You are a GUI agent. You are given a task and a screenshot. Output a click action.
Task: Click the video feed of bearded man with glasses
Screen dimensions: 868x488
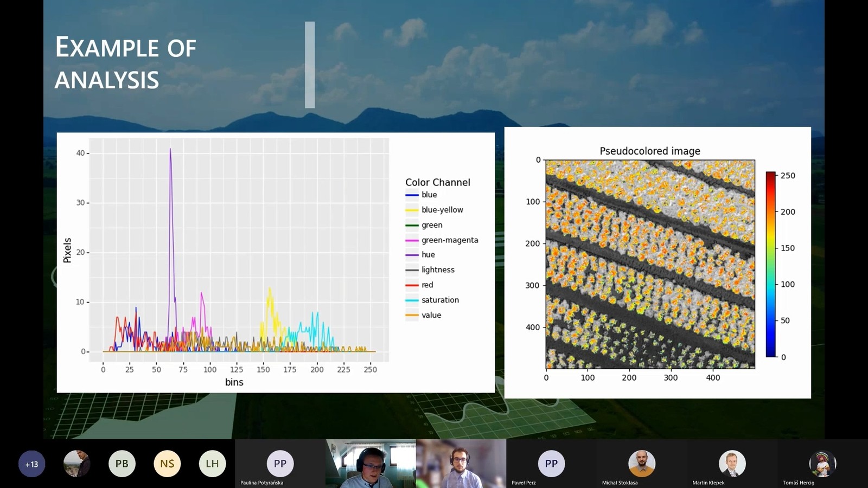point(461,464)
